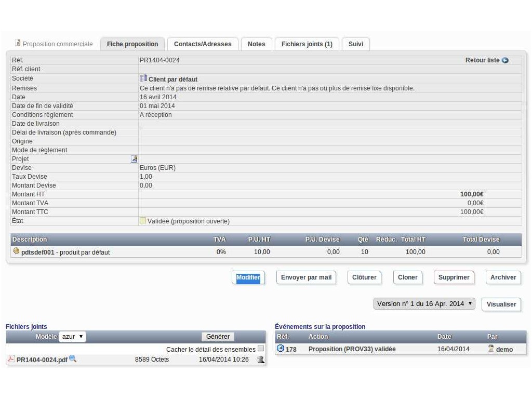Click the 8589 Octets file size
Image resolution: width=532 pixels, height=399 pixels.
pos(152,360)
